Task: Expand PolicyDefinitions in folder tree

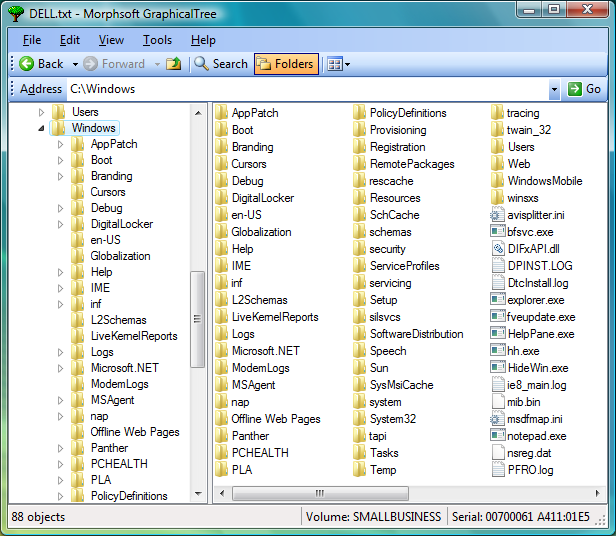Action: (60, 496)
